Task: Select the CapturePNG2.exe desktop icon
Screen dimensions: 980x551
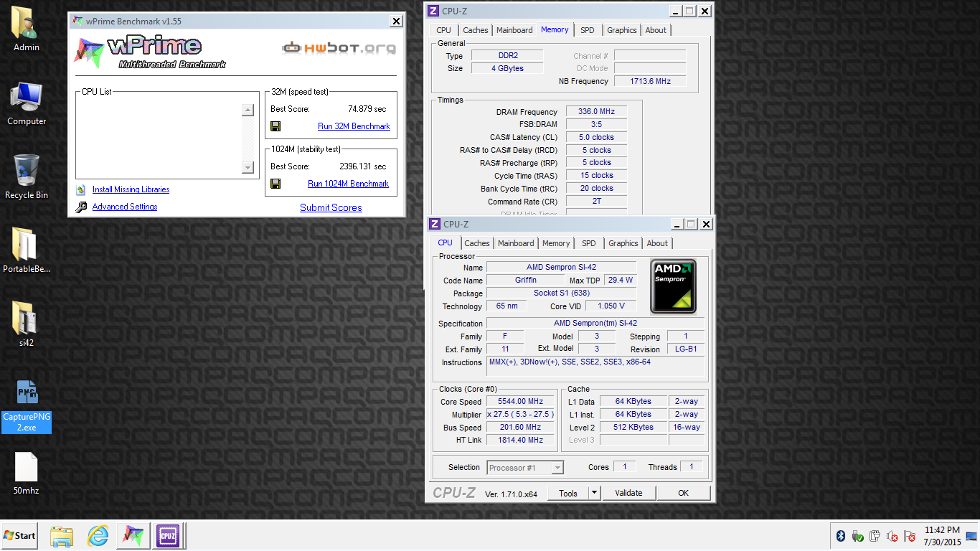Action: [x=27, y=405]
